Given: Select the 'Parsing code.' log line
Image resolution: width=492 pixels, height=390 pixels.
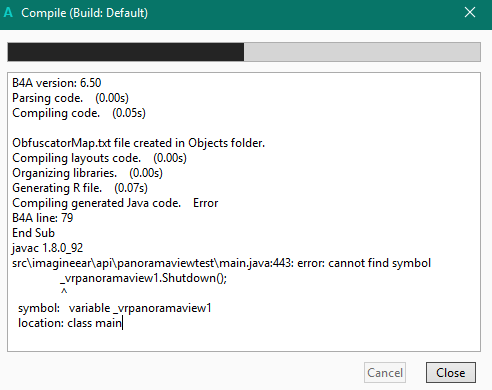Looking at the screenshot, I should pyautogui.click(x=70, y=98).
